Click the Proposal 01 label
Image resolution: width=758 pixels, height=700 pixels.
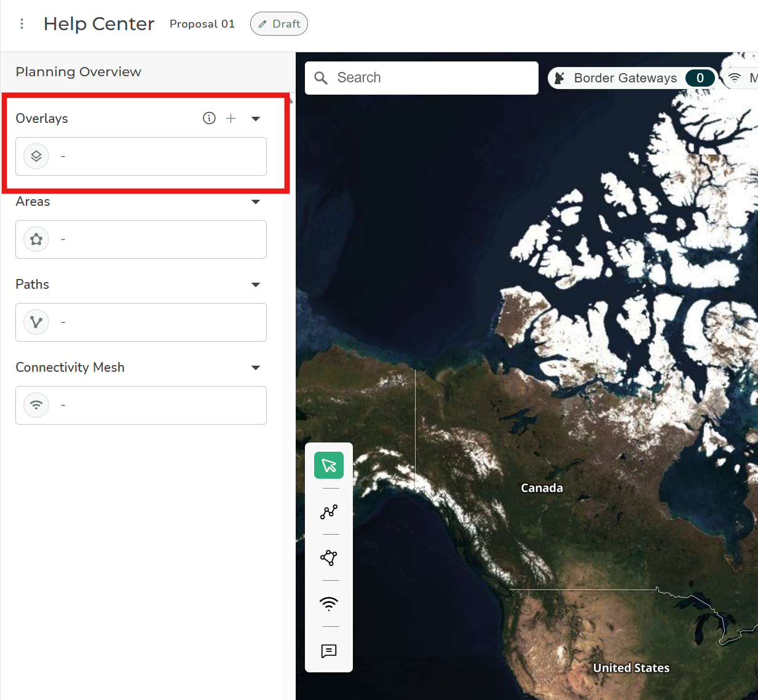click(202, 24)
